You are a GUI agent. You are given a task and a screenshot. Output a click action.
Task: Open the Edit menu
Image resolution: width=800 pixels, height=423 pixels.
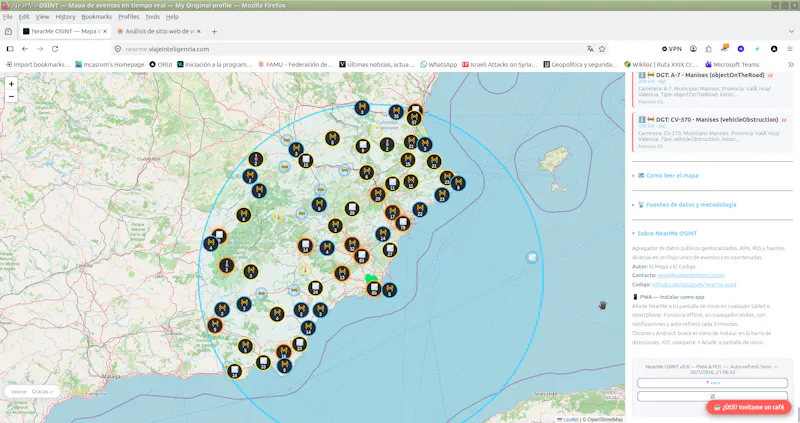click(x=24, y=17)
